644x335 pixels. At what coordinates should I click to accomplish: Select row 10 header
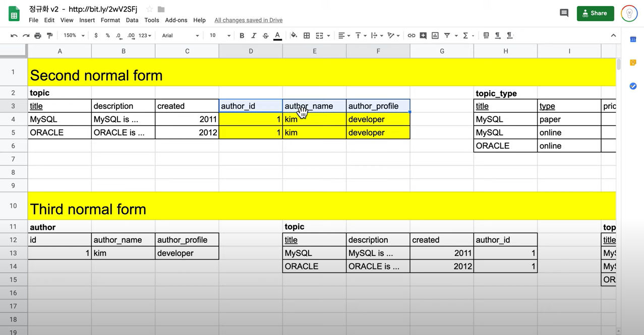tap(13, 206)
